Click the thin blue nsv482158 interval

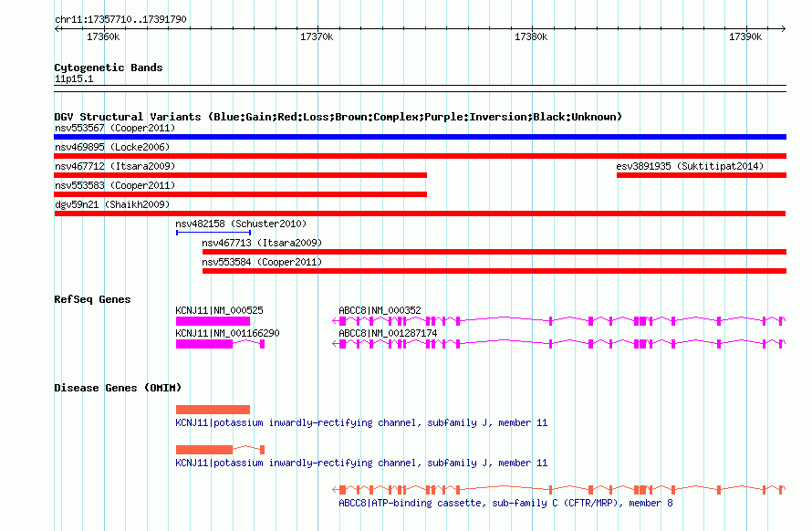tap(213, 233)
